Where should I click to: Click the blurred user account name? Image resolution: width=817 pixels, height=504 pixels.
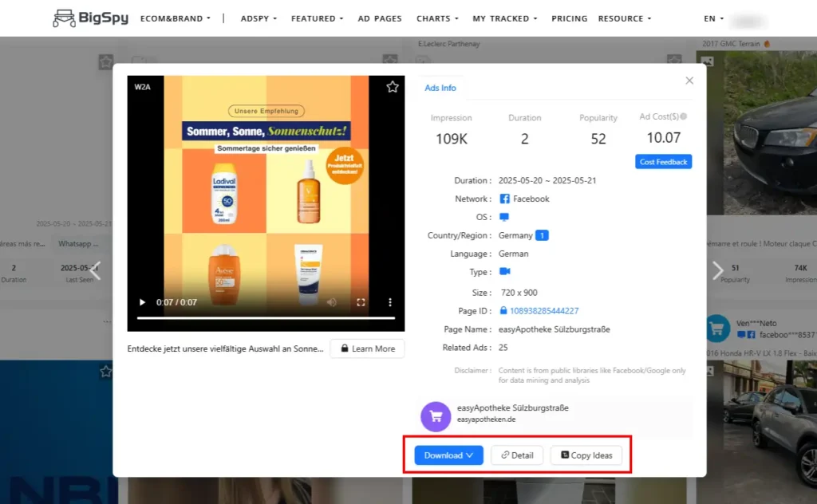tap(747, 21)
